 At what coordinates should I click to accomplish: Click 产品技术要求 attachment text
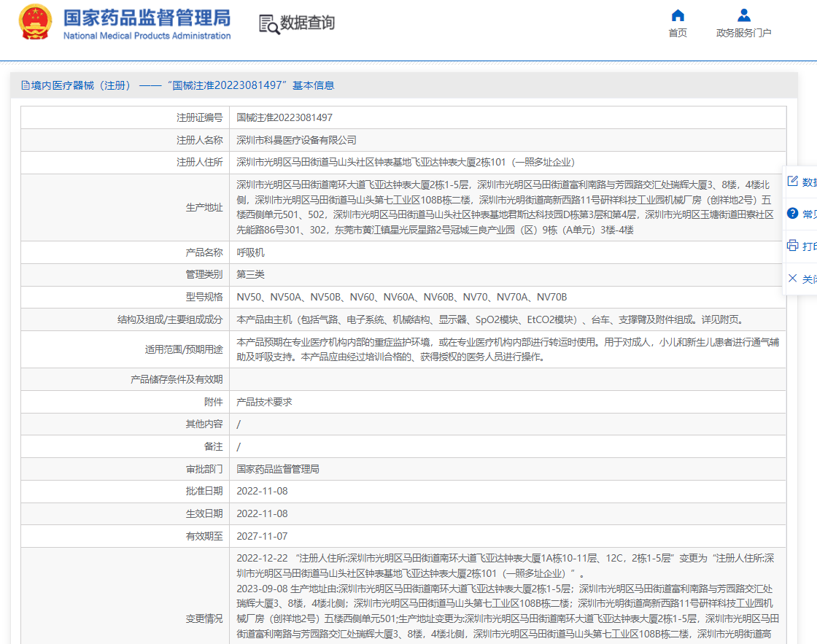click(x=264, y=403)
